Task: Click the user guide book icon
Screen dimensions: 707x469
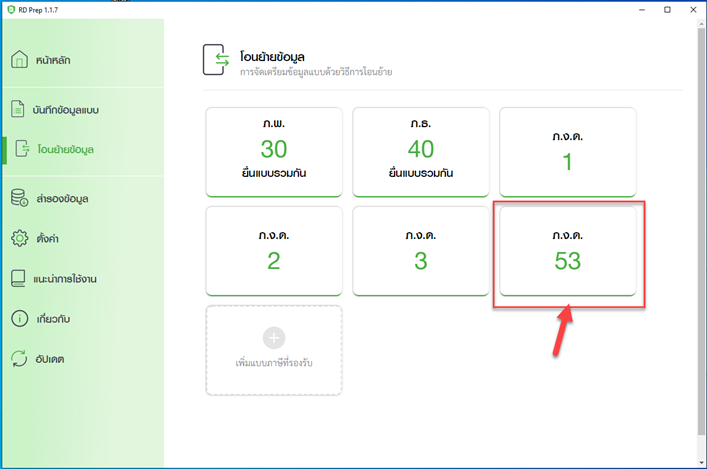Action: click(x=19, y=278)
